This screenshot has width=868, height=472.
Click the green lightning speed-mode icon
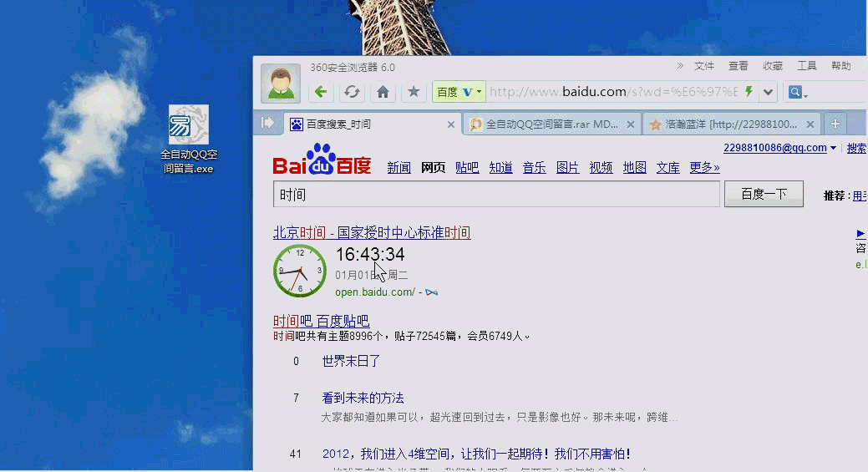point(749,91)
